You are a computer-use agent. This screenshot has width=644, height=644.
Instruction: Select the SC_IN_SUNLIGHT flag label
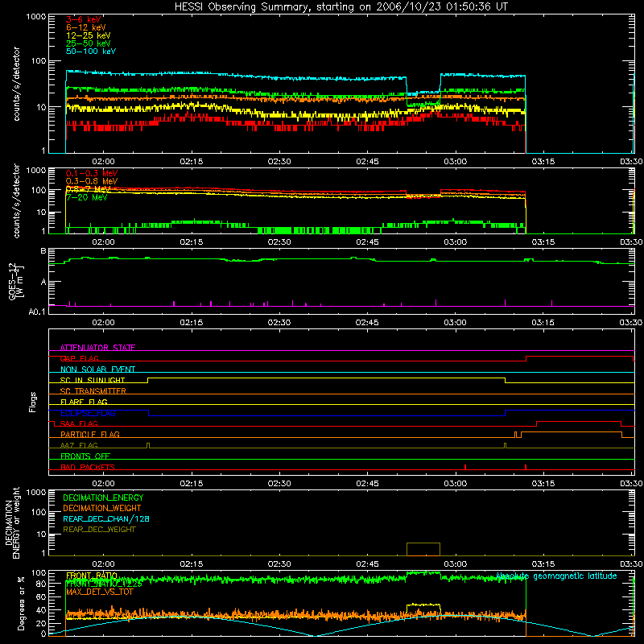(93, 380)
